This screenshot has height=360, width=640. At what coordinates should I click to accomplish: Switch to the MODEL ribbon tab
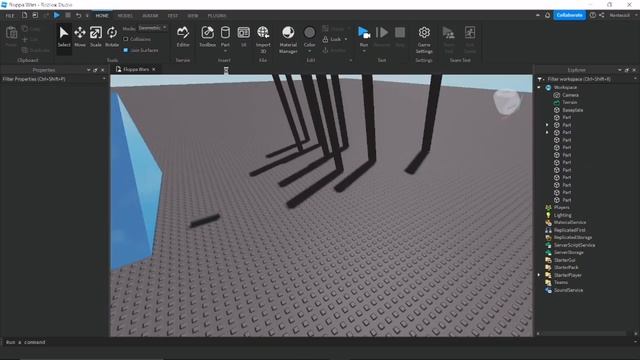[125, 16]
